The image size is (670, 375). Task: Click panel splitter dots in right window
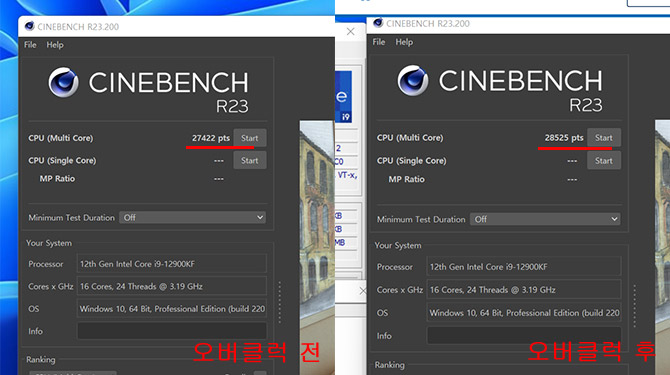[635, 306]
